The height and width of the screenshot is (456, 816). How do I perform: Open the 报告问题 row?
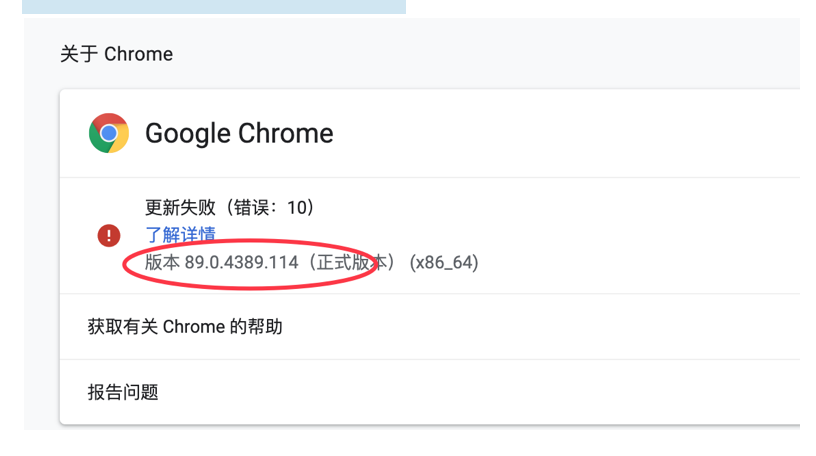[430, 392]
